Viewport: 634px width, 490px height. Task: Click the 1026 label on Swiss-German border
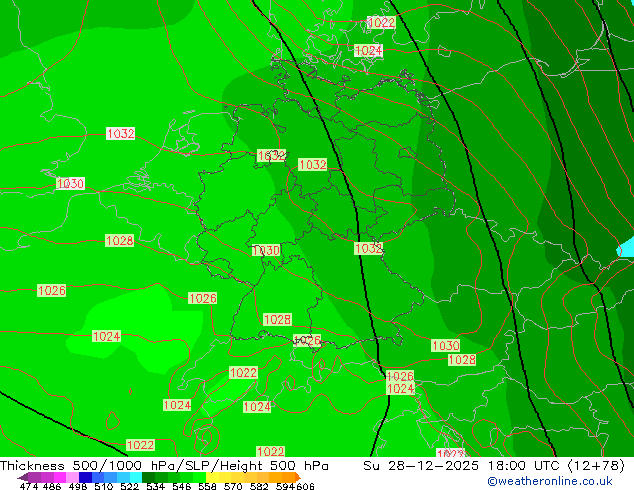307,340
